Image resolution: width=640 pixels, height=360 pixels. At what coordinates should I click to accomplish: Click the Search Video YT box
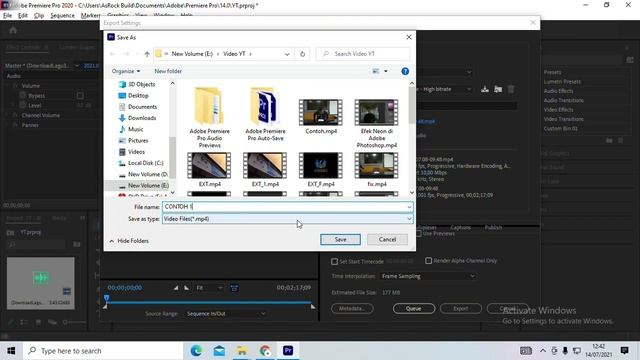coord(363,54)
